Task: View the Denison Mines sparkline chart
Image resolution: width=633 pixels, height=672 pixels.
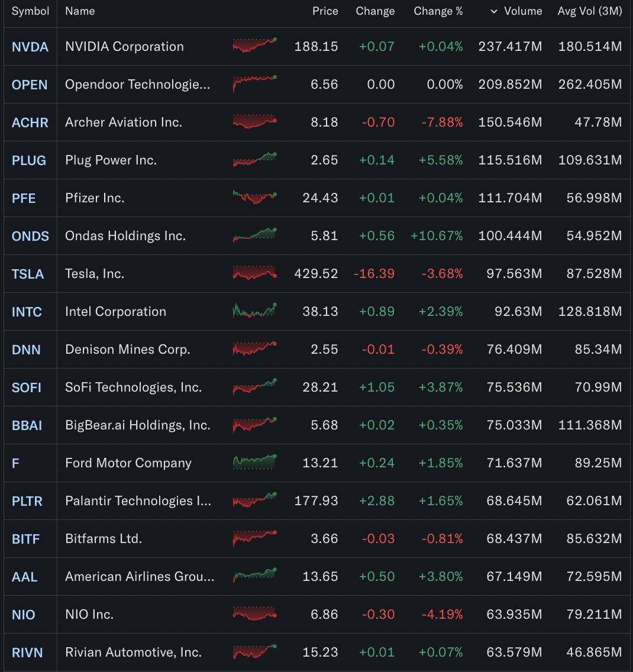Action: click(254, 348)
